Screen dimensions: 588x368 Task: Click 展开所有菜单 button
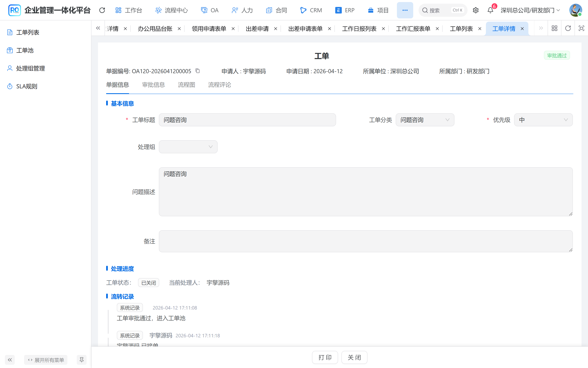46,360
